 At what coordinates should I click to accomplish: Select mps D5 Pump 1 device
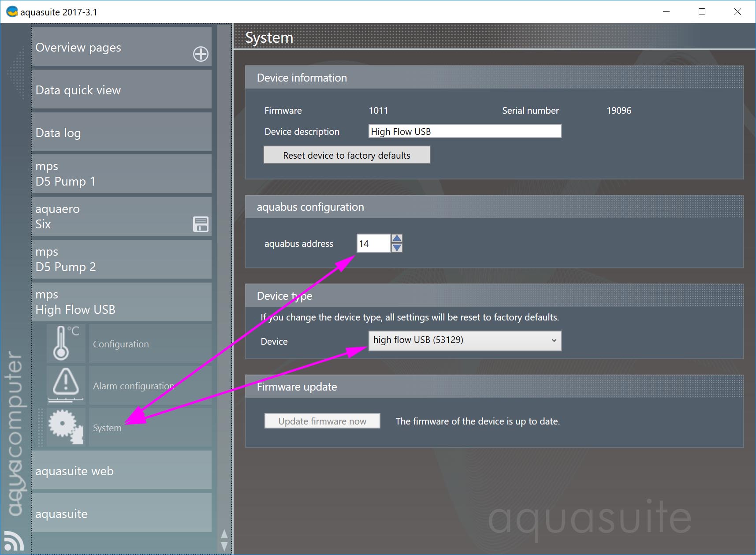pos(122,174)
